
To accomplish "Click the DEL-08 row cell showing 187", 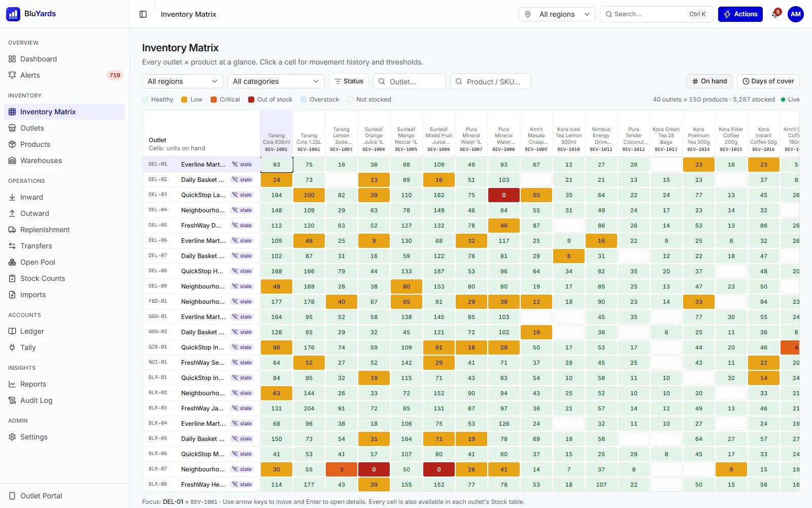I will pyautogui.click(x=439, y=271).
